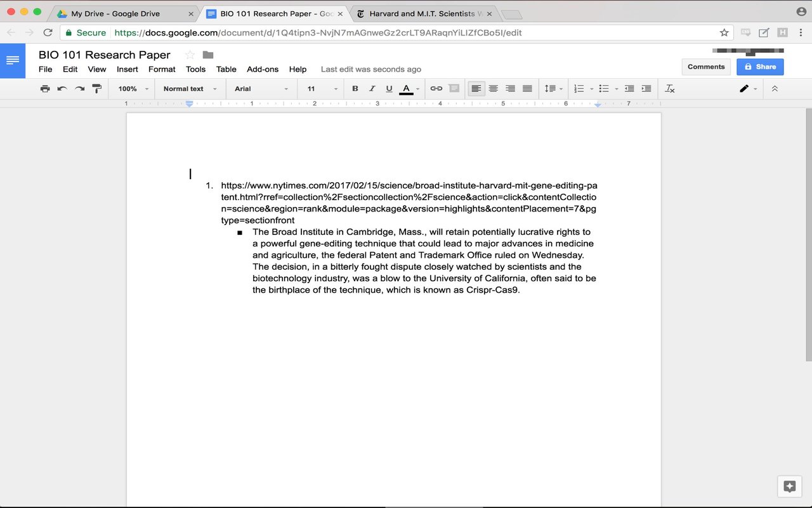Click the Bulleted list icon
This screenshot has height=508, width=812.
(x=604, y=89)
